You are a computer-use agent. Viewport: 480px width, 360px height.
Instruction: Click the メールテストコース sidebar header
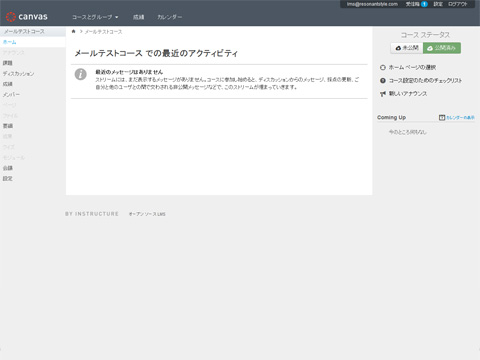pyautogui.click(x=24, y=31)
